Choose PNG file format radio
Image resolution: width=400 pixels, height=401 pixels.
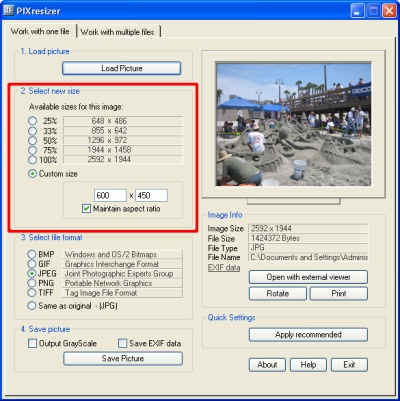tap(32, 283)
